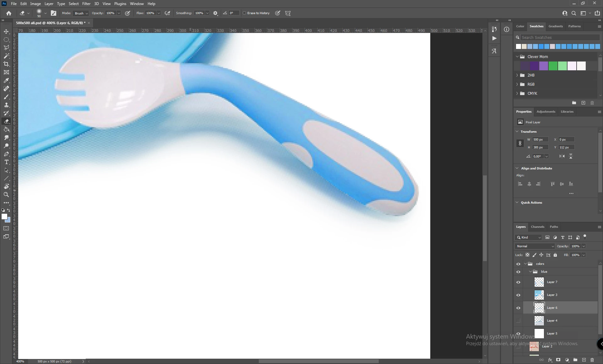Click the Search Swatches field
The image size is (603, 364).
pos(559,37)
